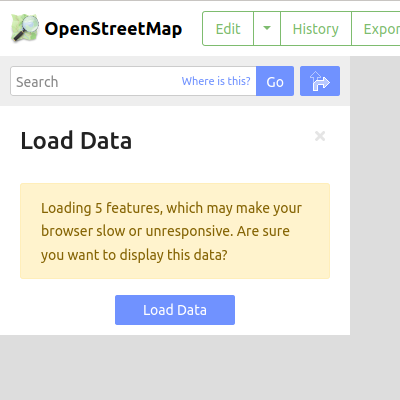
Task: Open directions with the arrow icon
Action: coord(320,81)
